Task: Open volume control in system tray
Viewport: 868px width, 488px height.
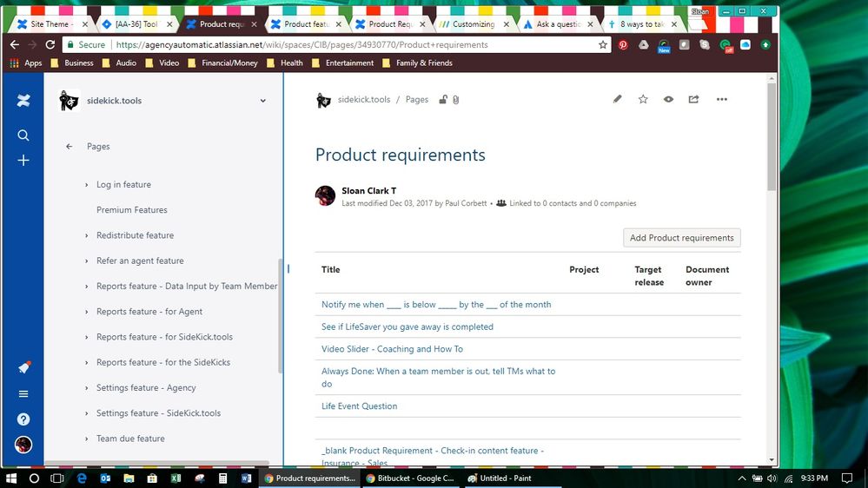Action: [772, 478]
